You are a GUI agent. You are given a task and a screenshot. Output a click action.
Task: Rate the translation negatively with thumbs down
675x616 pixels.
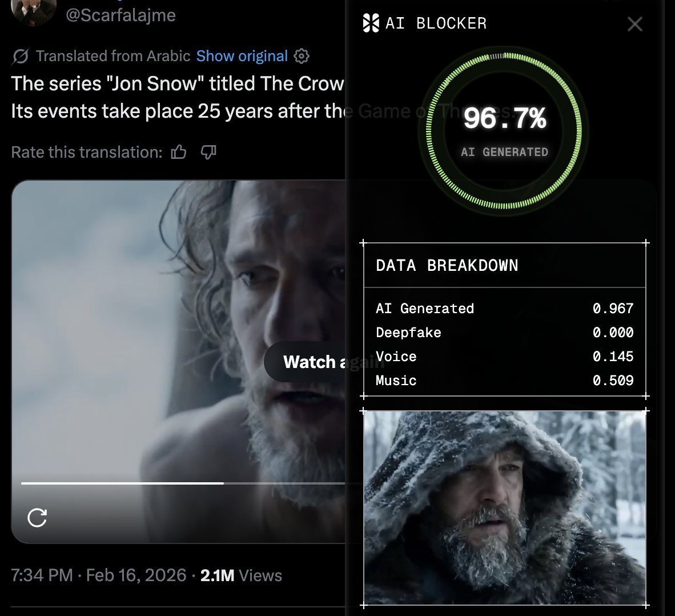(x=208, y=152)
